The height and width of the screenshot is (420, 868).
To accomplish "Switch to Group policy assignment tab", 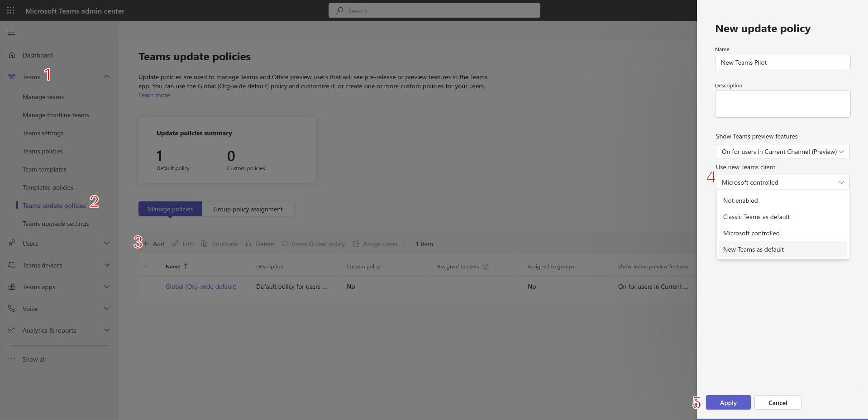I will tap(248, 209).
